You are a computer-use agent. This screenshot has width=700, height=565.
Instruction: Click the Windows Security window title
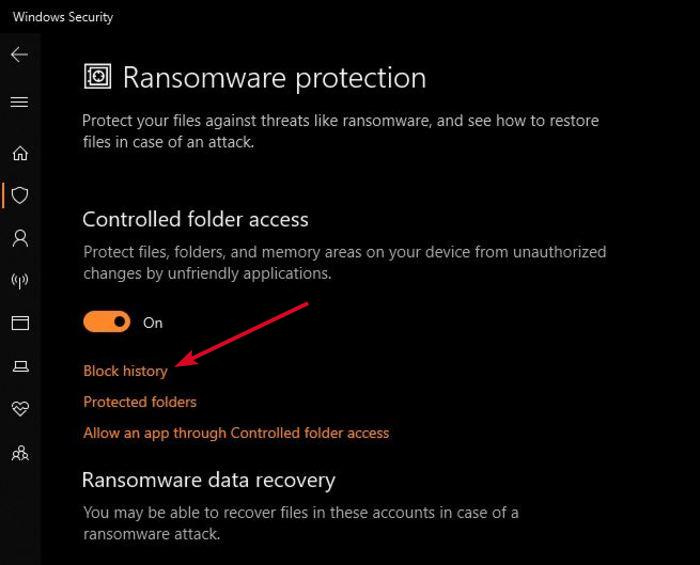[x=63, y=17]
